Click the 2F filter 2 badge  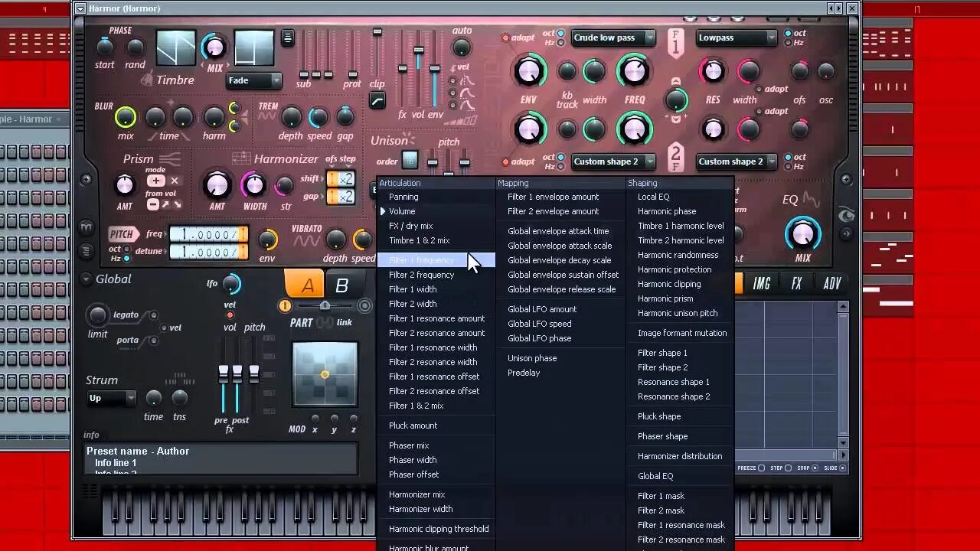(x=675, y=157)
